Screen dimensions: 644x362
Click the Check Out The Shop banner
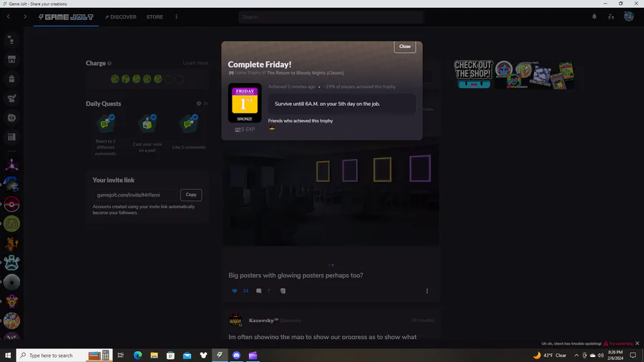(x=514, y=74)
